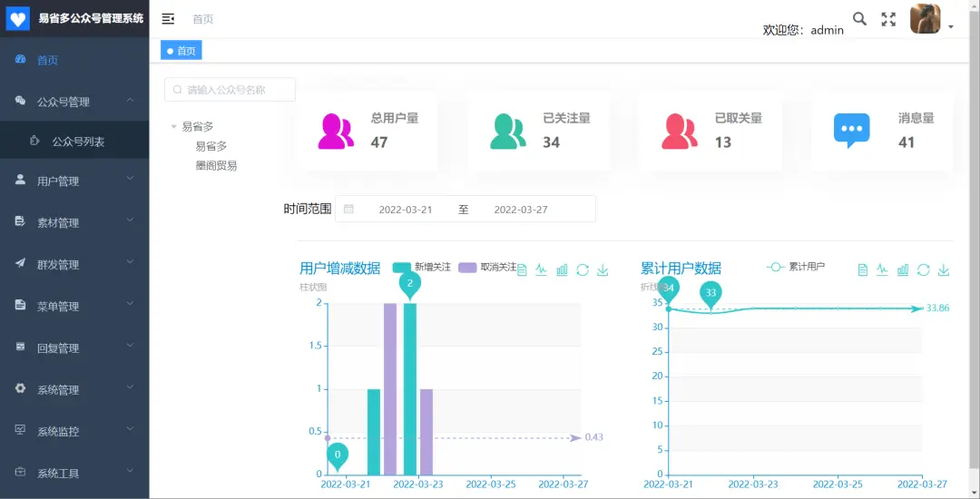The image size is (980, 499).
Task: Switch 累计用户数据 chart to bar
Action: [903, 269]
